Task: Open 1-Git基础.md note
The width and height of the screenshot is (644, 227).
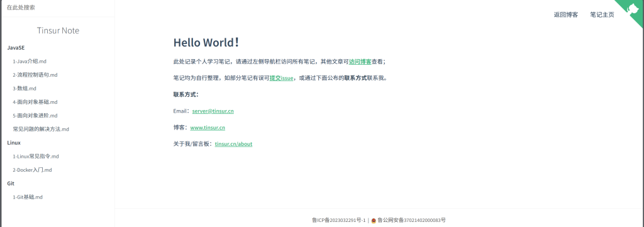Action: (28, 197)
